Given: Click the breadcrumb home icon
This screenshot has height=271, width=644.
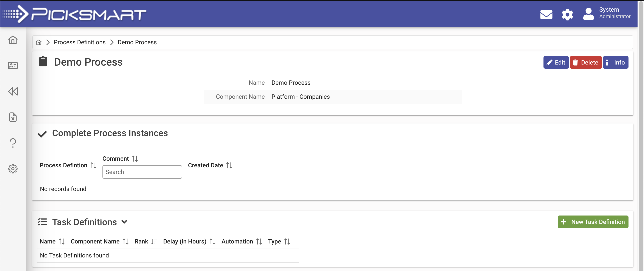Looking at the screenshot, I should (x=39, y=42).
